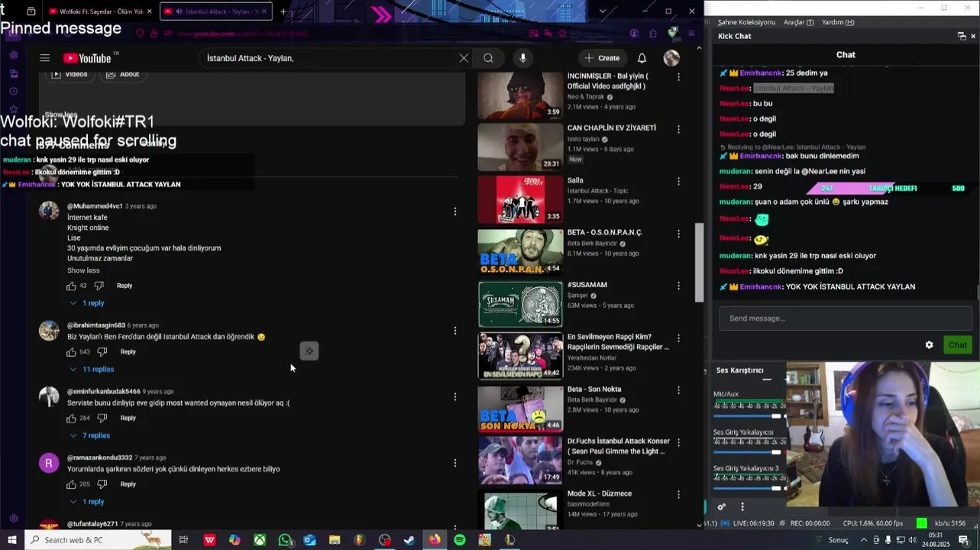Open the channel Videos tab

pyautogui.click(x=70, y=74)
